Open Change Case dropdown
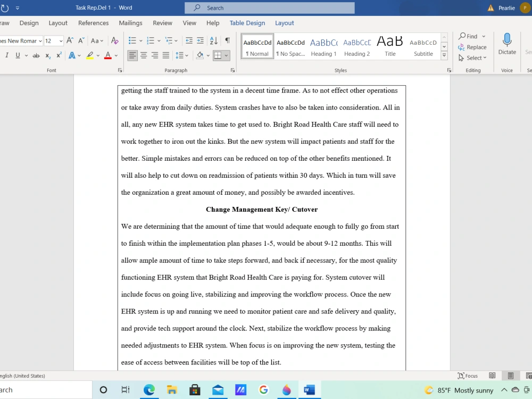This screenshot has width=532, height=399. coord(97,41)
